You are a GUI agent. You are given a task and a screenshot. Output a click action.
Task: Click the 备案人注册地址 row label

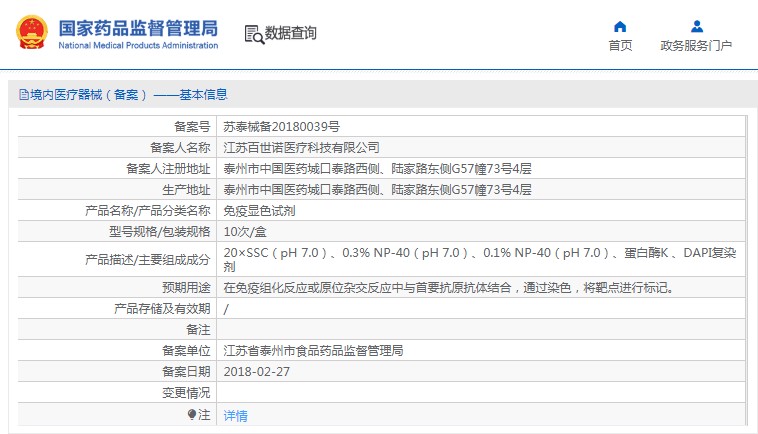(x=168, y=169)
